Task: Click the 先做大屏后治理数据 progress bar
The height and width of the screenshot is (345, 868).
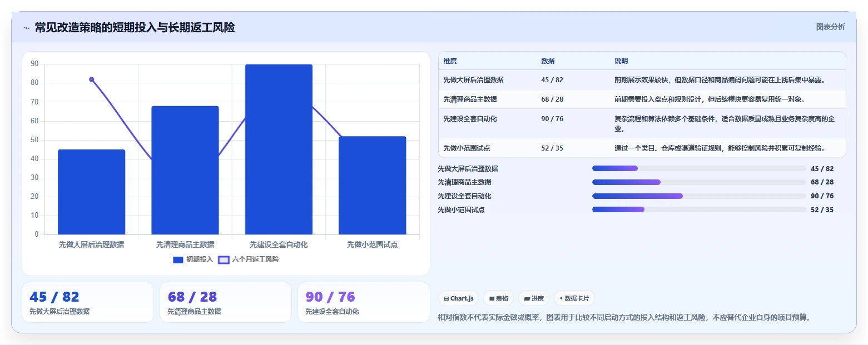Action: click(x=699, y=168)
